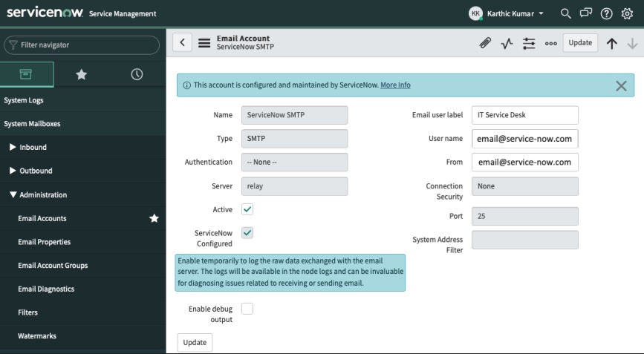Select All applications archive tab
Screen dimensions: 644x354
pos(26,74)
